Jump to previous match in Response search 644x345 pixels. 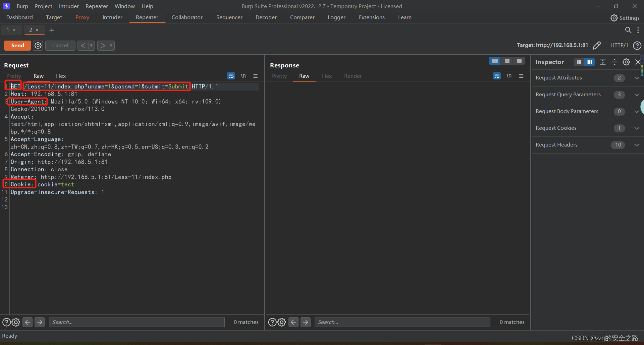tap(293, 322)
